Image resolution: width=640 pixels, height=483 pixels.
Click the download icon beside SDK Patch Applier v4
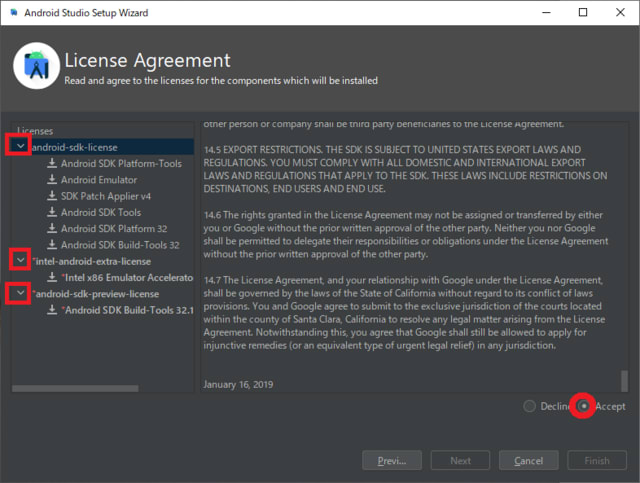pos(50,196)
